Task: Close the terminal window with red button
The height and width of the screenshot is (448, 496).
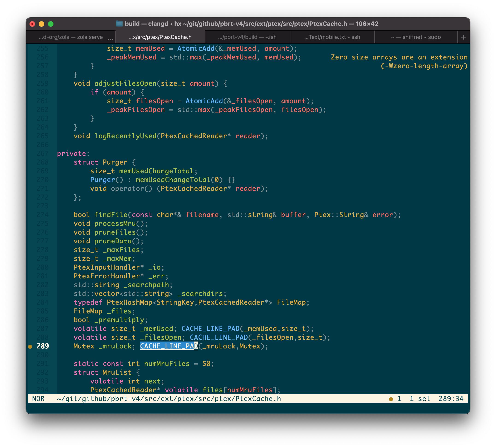Action: [32, 24]
